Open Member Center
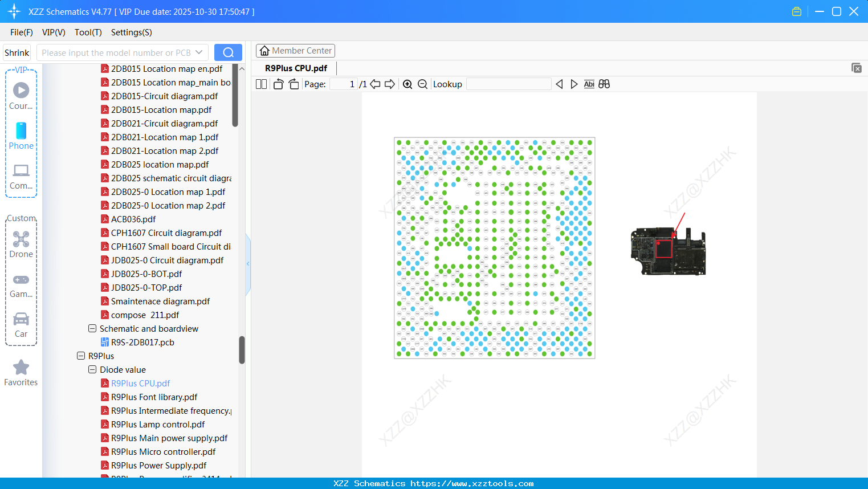Image resolution: width=868 pixels, height=489 pixels. (x=295, y=51)
